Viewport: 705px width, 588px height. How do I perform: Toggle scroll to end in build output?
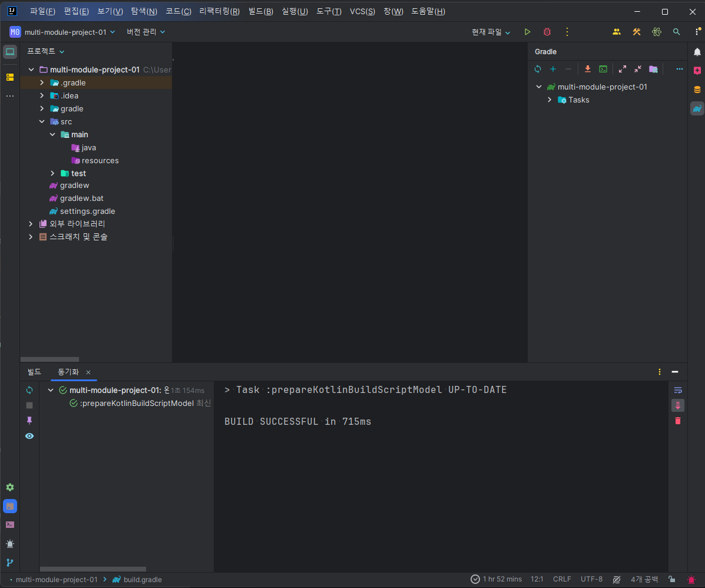coord(678,405)
